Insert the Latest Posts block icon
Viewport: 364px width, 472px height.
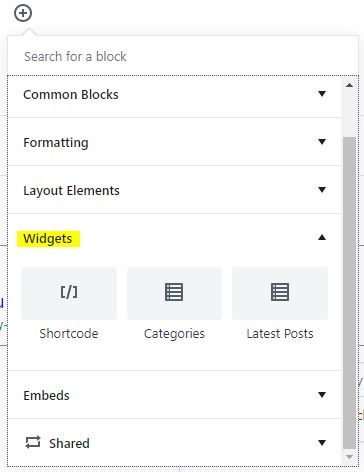tap(280, 292)
